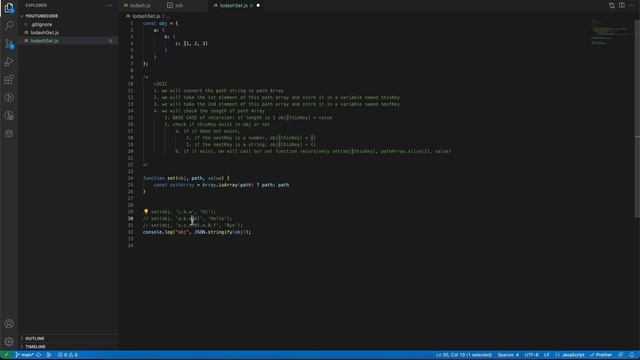Click the notifications bell in status bar
Screen dimensions: 640x360
pos(631,355)
